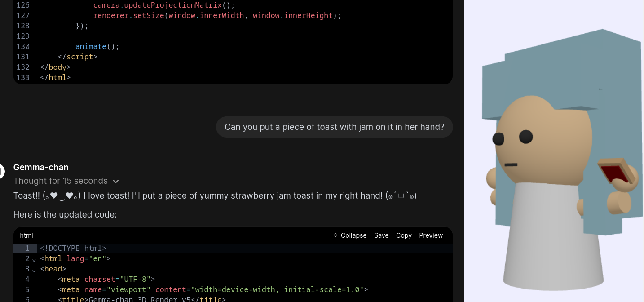Click the user message about toast with jam
644x302 pixels.
[x=335, y=127]
